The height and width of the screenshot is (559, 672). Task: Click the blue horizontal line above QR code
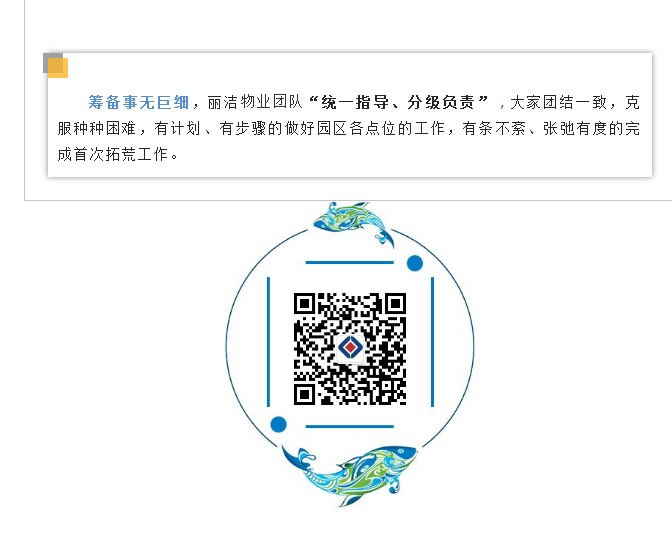coord(350,262)
